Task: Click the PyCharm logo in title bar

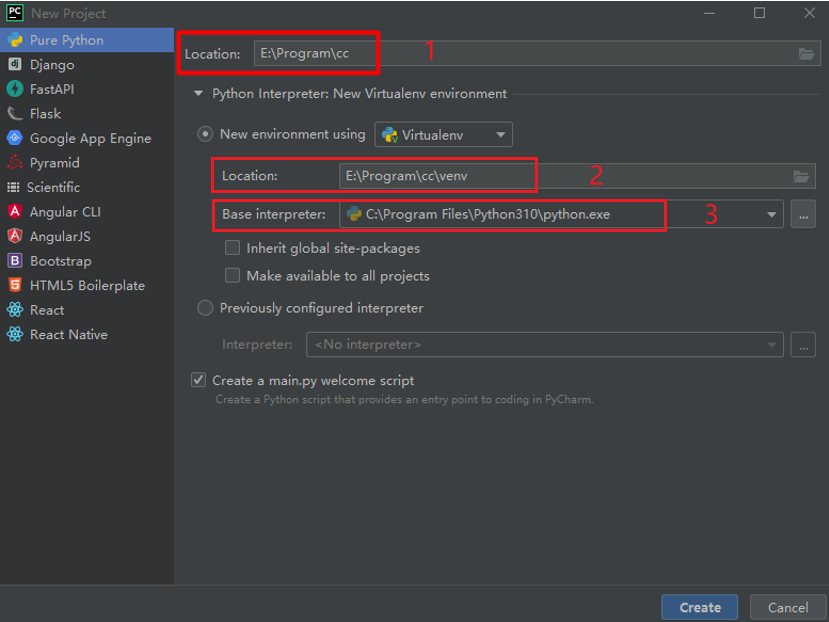Action: [14, 12]
